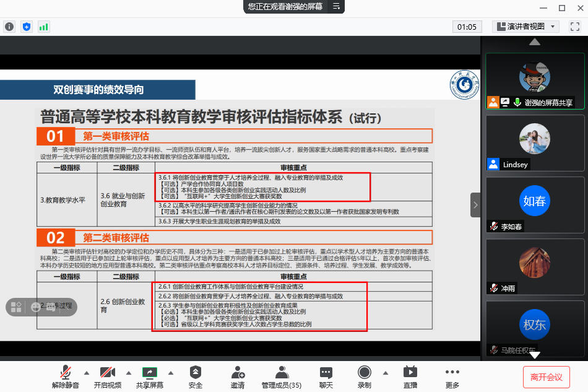Click the 离开会议 leave meeting button
The height and width of the screenshot is (392, 588).
[x=547, y=377]
